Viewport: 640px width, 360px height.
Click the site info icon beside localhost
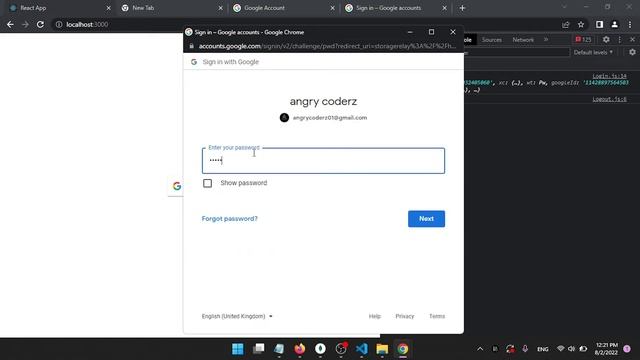[x=59, y=24]
